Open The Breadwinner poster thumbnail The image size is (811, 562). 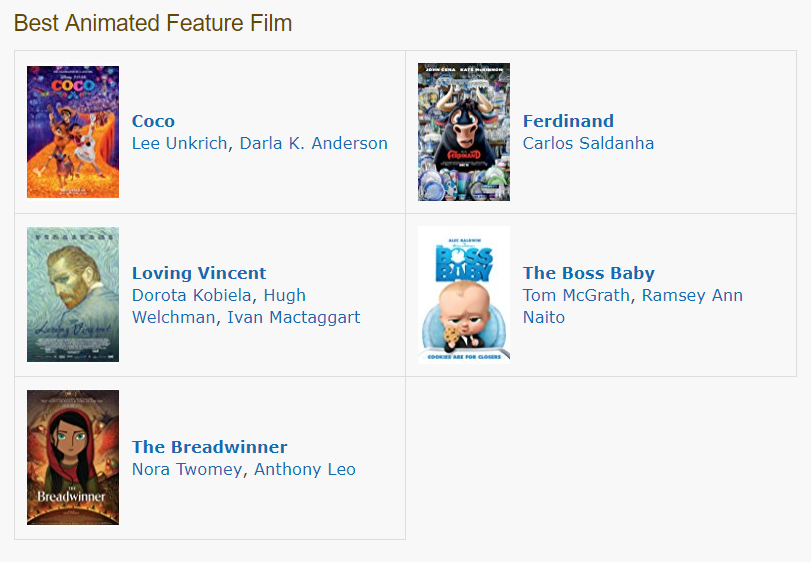coord(73,457)
